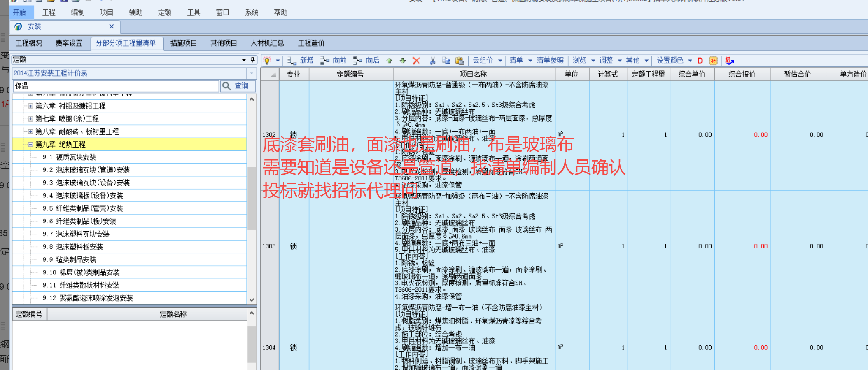The width and height of the screenshot is (868, 370).
Task: Open the 工具 menu
Action: point(194,12)
